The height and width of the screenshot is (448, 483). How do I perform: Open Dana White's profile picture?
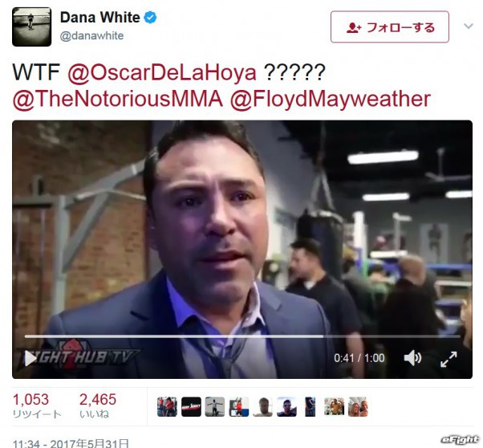click(x=32, y=26)
